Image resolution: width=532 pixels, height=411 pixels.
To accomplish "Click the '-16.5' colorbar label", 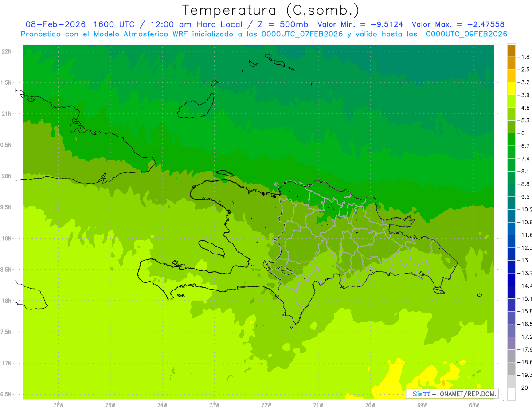I will pyautogui.click(x=525, y=324).
